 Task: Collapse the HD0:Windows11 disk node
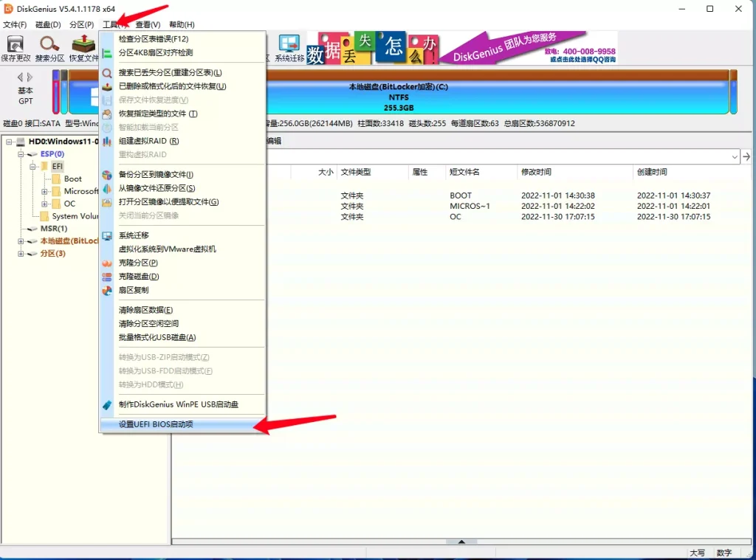(x=10, y=142)
